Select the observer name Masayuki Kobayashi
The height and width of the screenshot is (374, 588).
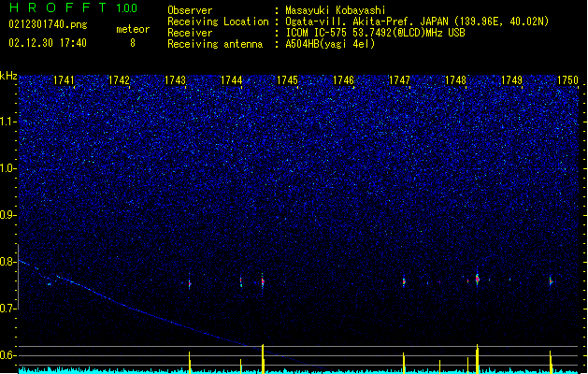(336, 10)
